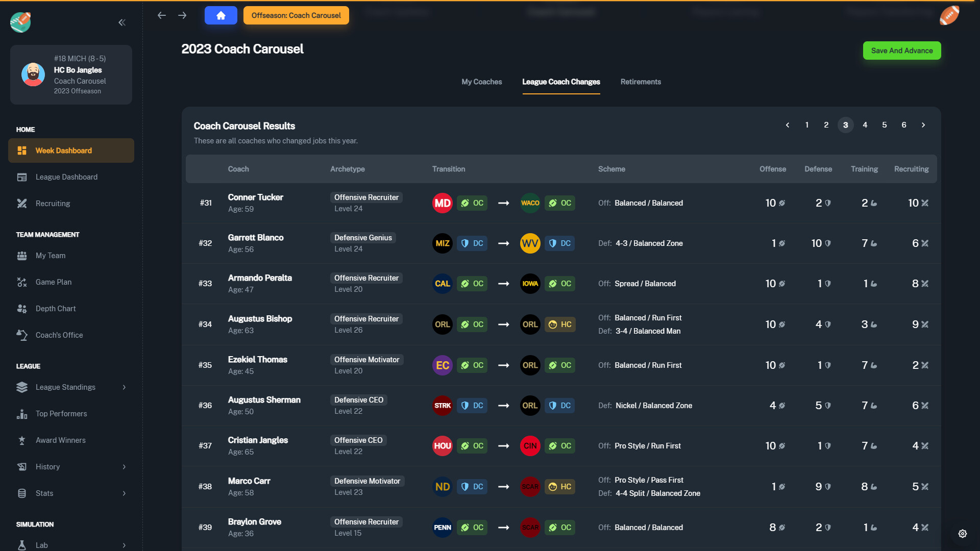Open the Recruiting sidebar item
Viewport: 980px width, 551px height.
[x=53, y=204]
